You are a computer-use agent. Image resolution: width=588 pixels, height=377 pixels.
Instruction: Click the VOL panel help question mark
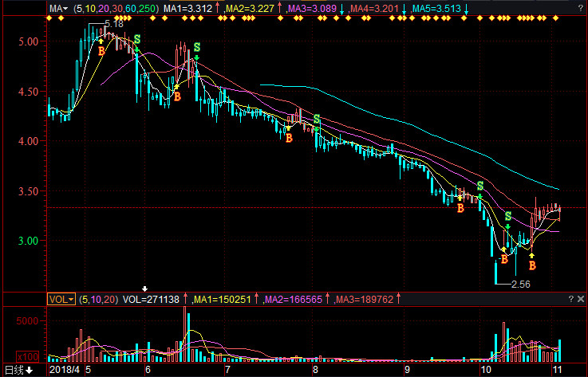570,299
